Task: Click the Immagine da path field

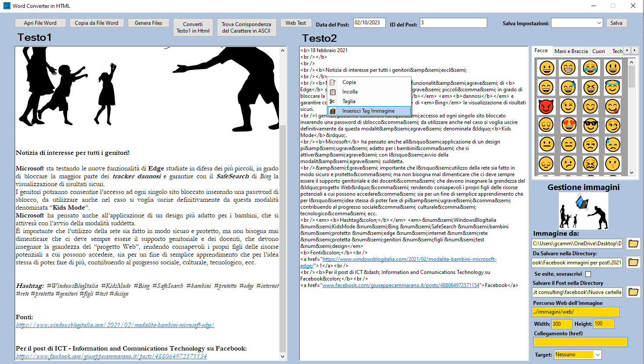Action: pyautogui.click(x=577, y=244)
